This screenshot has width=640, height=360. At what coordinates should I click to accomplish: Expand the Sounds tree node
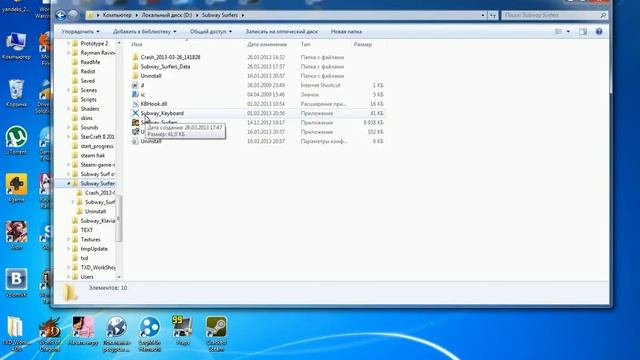69,127
